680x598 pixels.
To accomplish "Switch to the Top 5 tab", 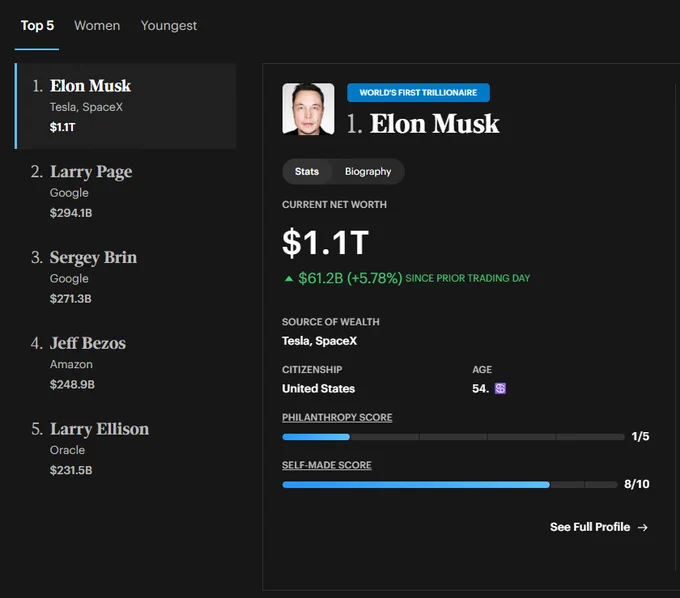I will point(37,26).
